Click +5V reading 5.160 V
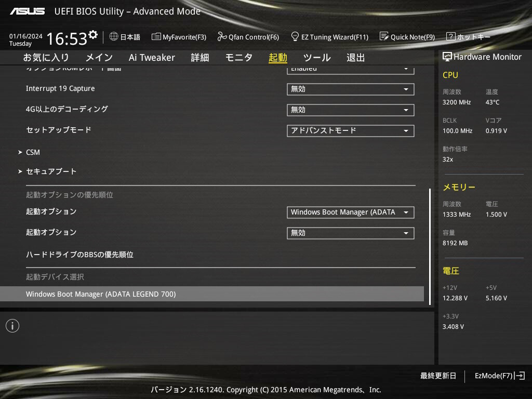The height and width of the screenshot is (399, 532). 496,298
